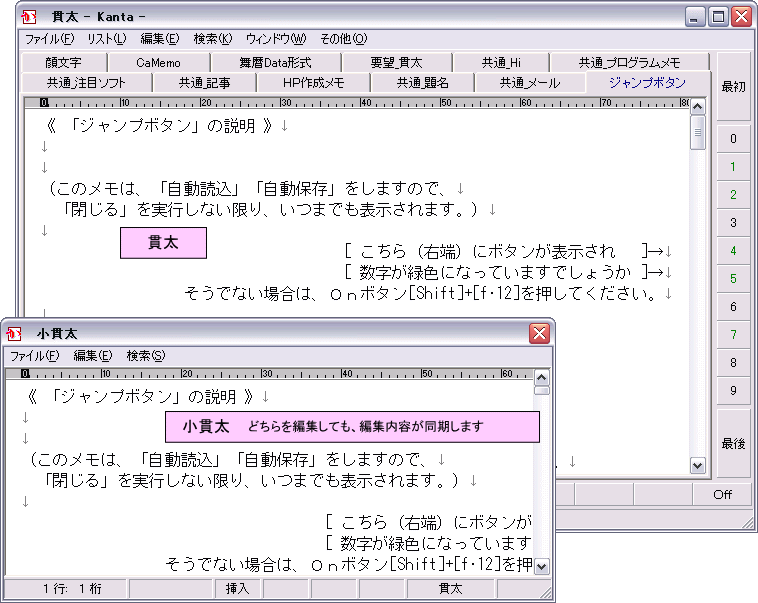Screen dimensions: 758x603
Task: Click jump button 9
Action: [x=733, y=391]
